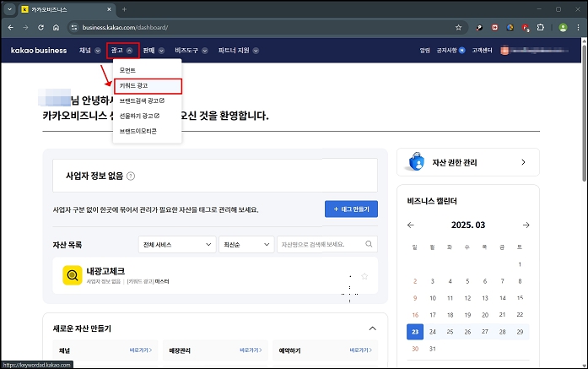Open the account profile in the header
The height and width of the screenshot is (369, 588).
[534, 51]
